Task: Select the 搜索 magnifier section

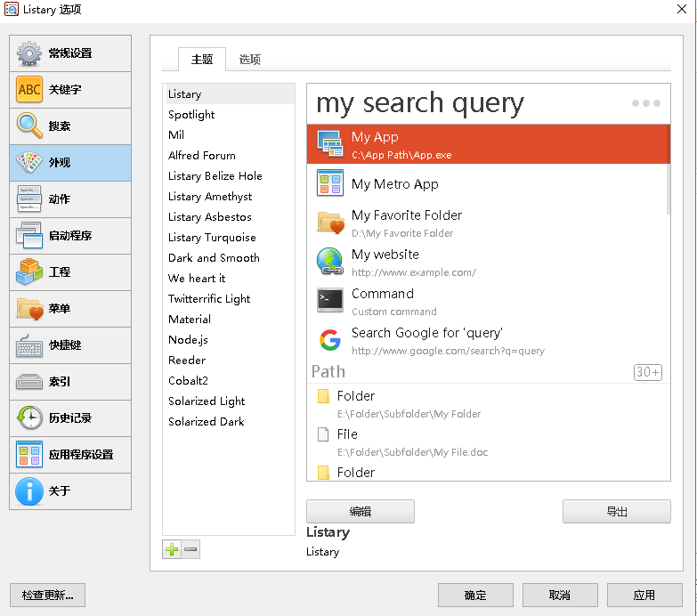Action: coord(70,126)
